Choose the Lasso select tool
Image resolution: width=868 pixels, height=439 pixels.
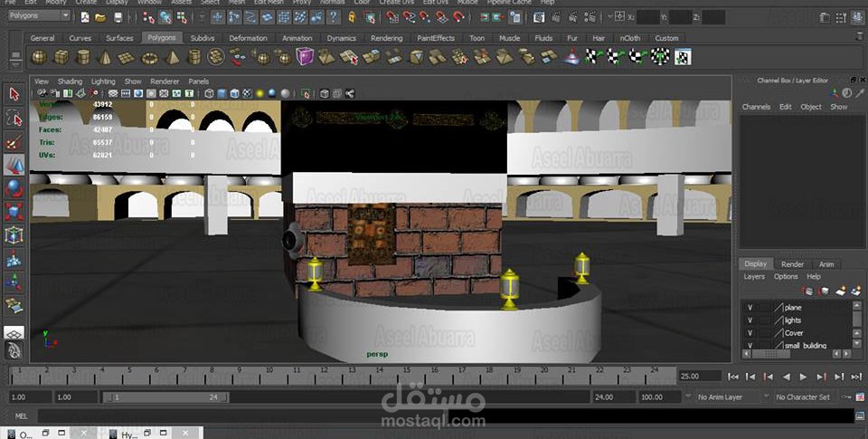[x=14, y=118]
